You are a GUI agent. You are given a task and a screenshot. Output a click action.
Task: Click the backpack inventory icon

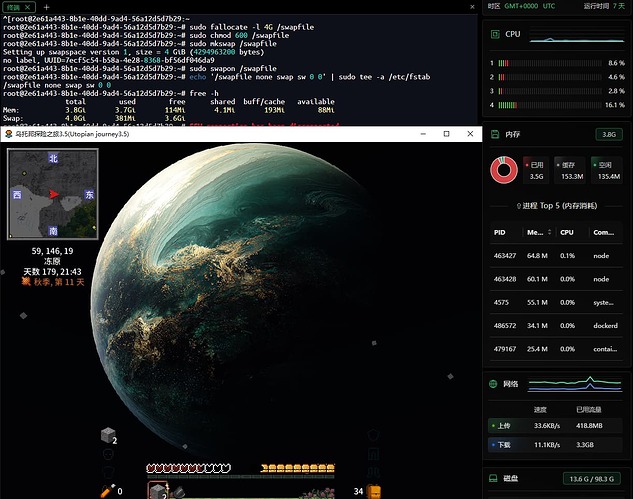375,491
